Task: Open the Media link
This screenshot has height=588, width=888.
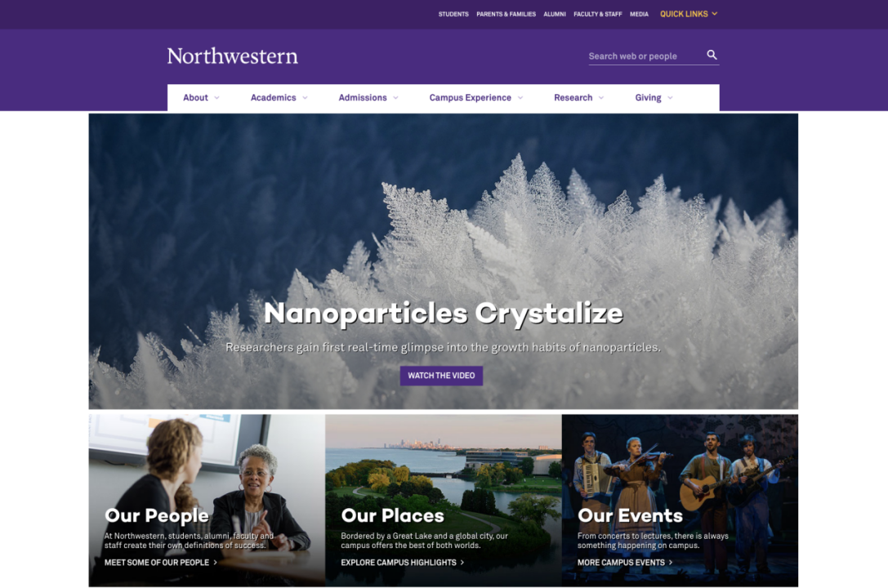Action: tap(639, 14)
